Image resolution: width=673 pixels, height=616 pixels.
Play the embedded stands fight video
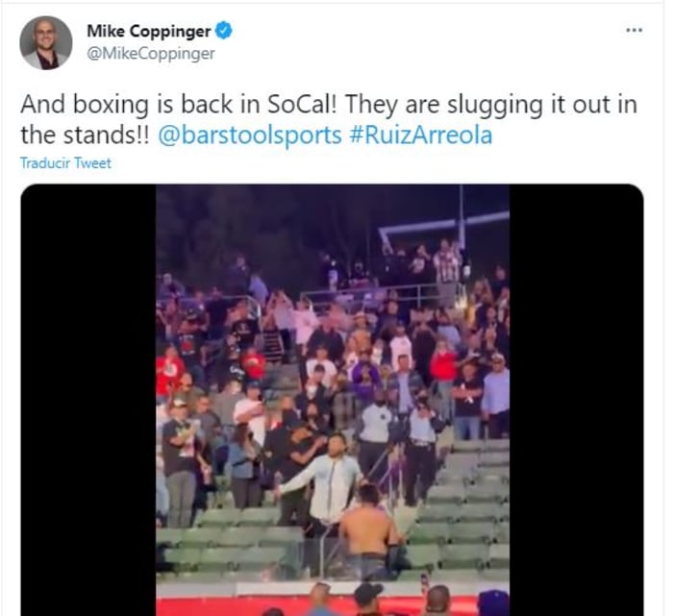(x=333, y=400)
